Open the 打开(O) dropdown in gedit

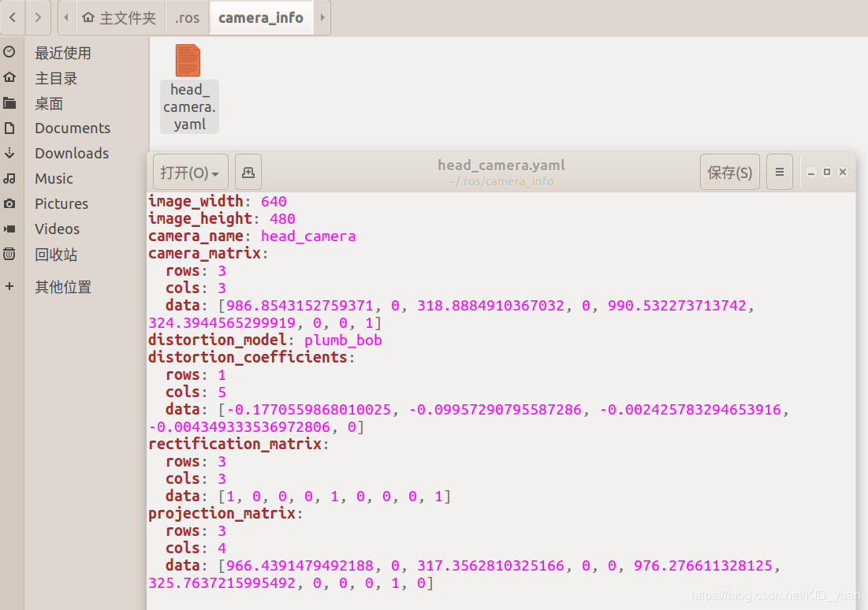coord(190,173)
